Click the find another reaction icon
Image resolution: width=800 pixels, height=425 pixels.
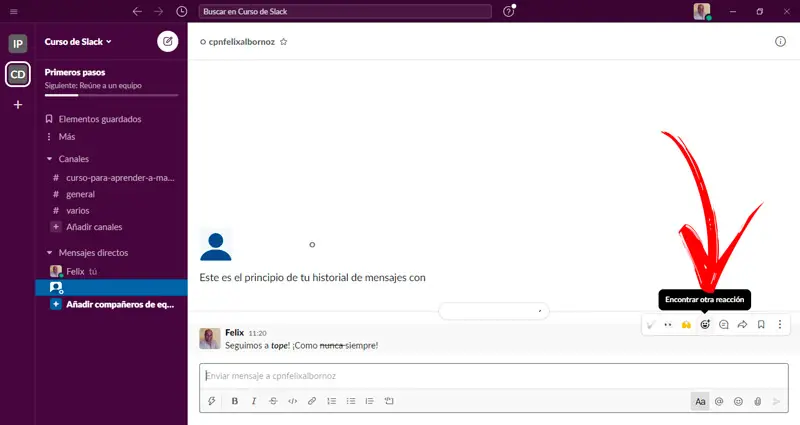coord(705,324)
